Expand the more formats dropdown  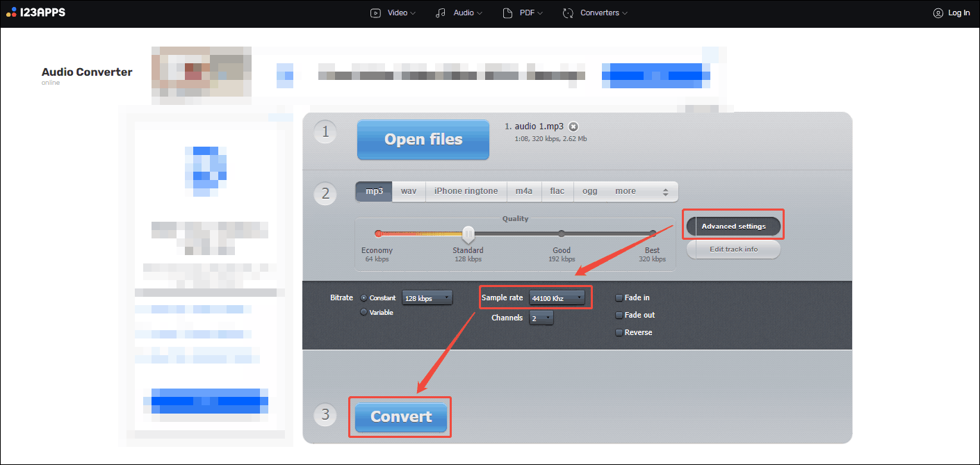[642, 191]
